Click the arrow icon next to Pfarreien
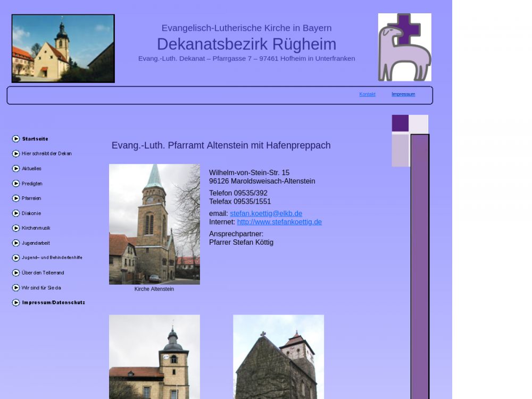This screenshot has width=532, height=399. (x=16, y=198)
